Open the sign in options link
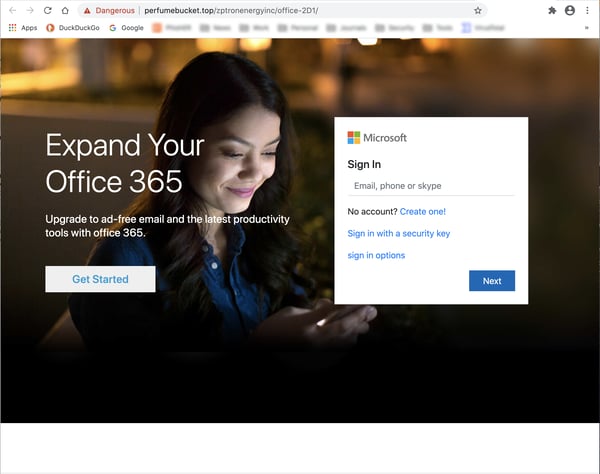The image size is (600, 474). coord(376,256)
